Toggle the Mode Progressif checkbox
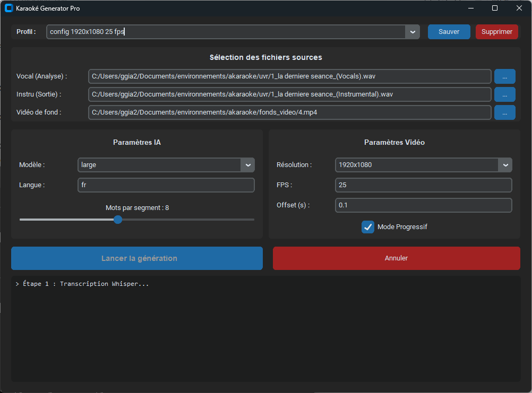 click(368, 227)
